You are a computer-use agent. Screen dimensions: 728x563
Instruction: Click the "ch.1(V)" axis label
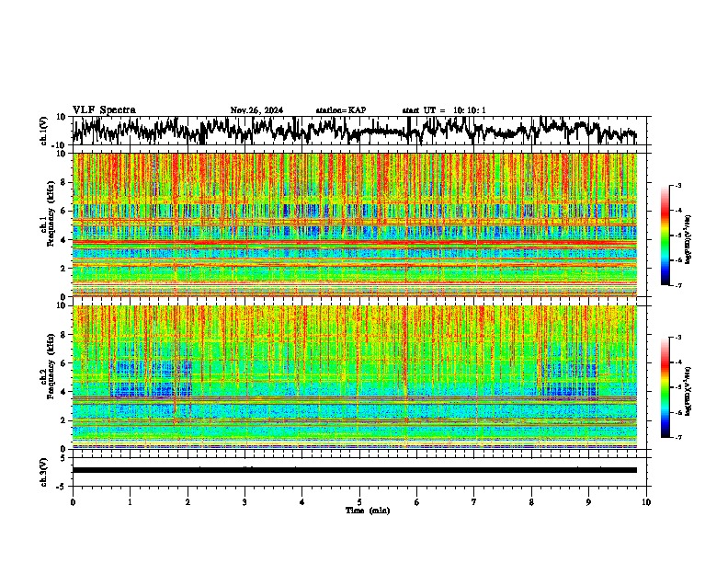[44, 131]
